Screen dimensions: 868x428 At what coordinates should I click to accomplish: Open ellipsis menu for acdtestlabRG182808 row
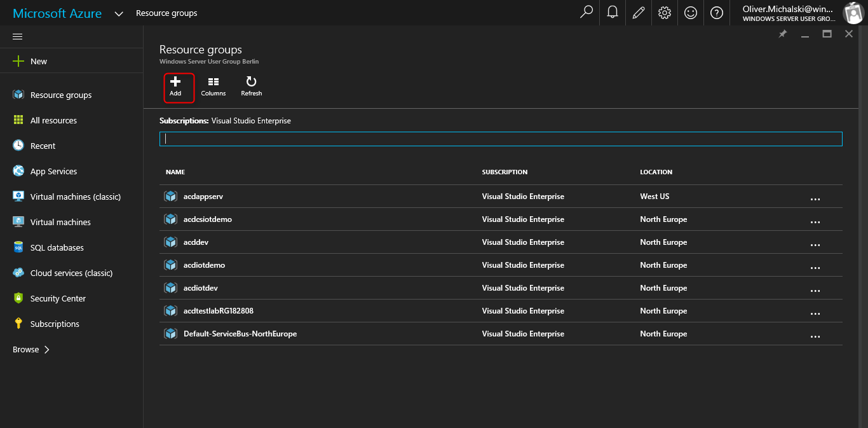coord(815,314)
